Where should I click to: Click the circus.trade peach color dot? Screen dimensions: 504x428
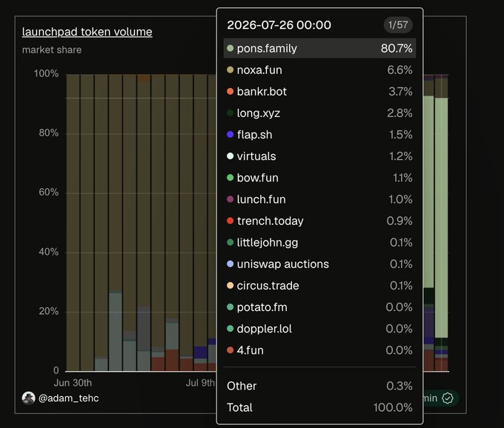231,285
